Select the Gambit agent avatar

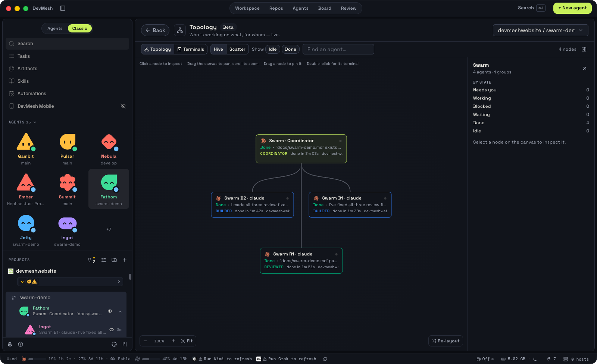pos(26,142)
